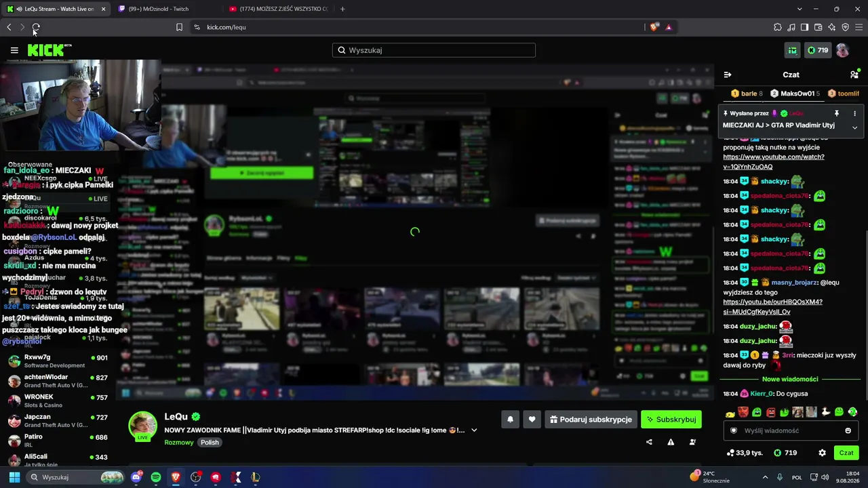Open the Brave main menu
Screen dimensions: 868x488
click(x=859, y=27)
